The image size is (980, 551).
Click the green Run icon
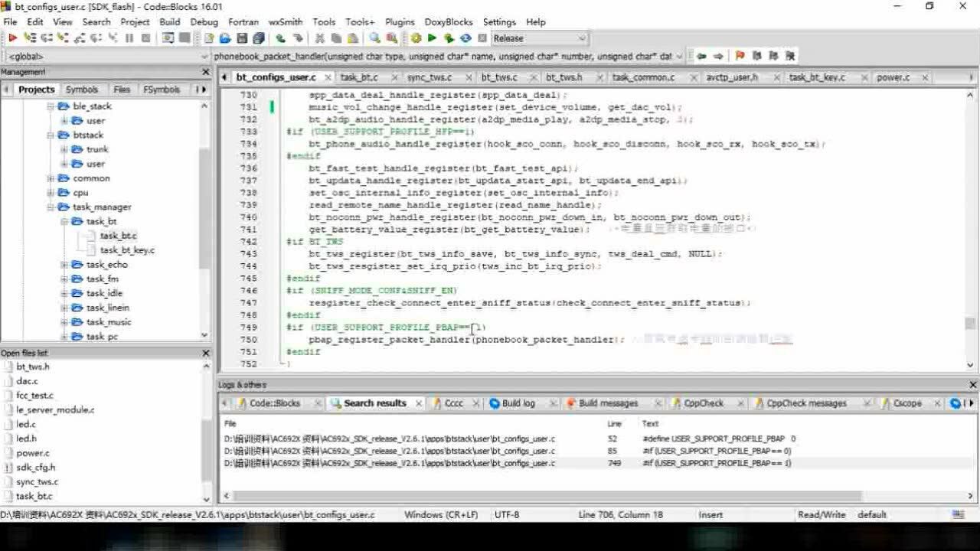coord(432,38)
